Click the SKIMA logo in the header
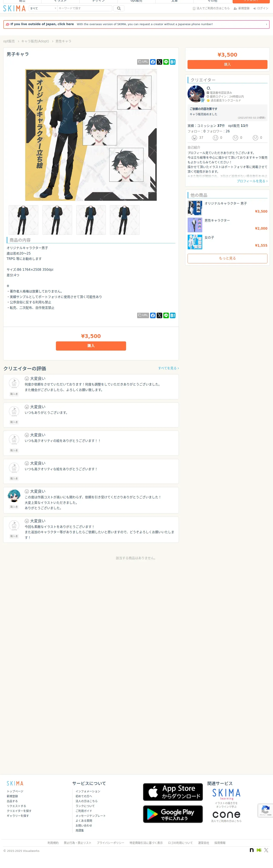Screen dimensions: 273x868 coord(14,9)
